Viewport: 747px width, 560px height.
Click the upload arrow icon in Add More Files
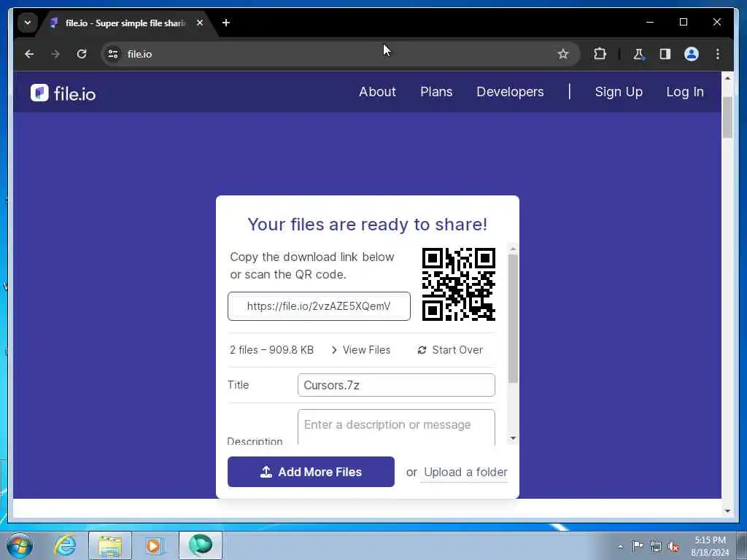[x=266, y=472]
